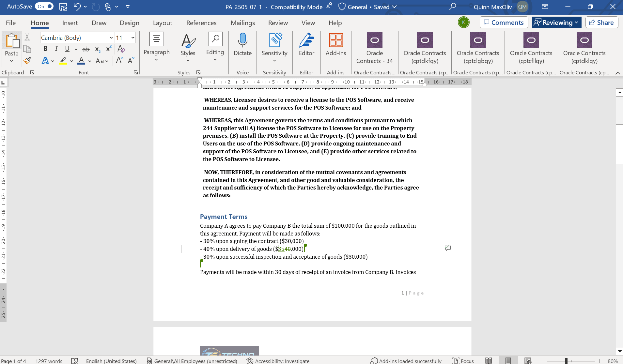Apply the font color swatch
Image resolution: width=623 pixels, height=364 pixels.
pos(81,61)
